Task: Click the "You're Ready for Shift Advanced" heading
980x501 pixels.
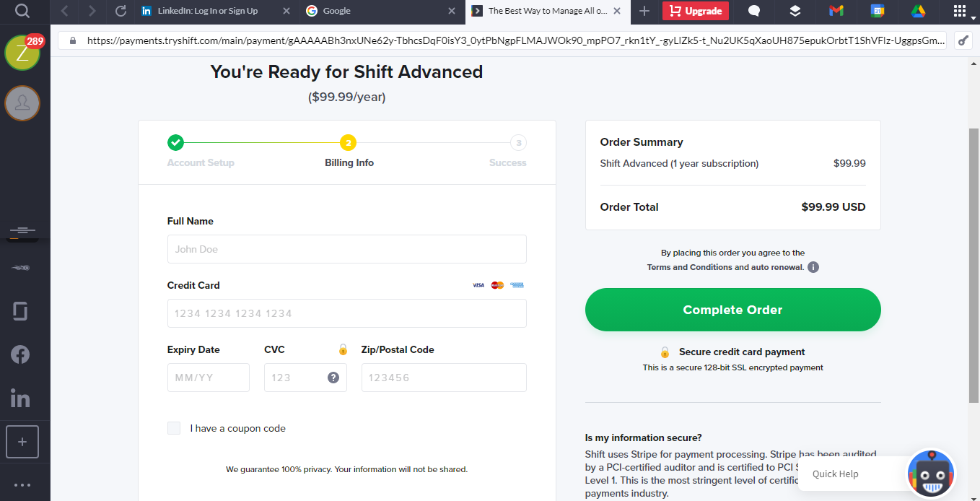Action: point(346,72)
